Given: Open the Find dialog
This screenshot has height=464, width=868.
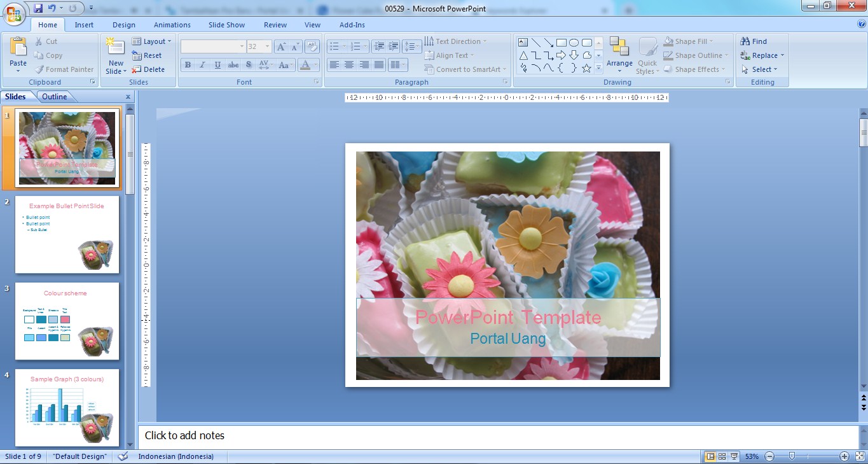Looking at the screenshot, I should point(754,41).
